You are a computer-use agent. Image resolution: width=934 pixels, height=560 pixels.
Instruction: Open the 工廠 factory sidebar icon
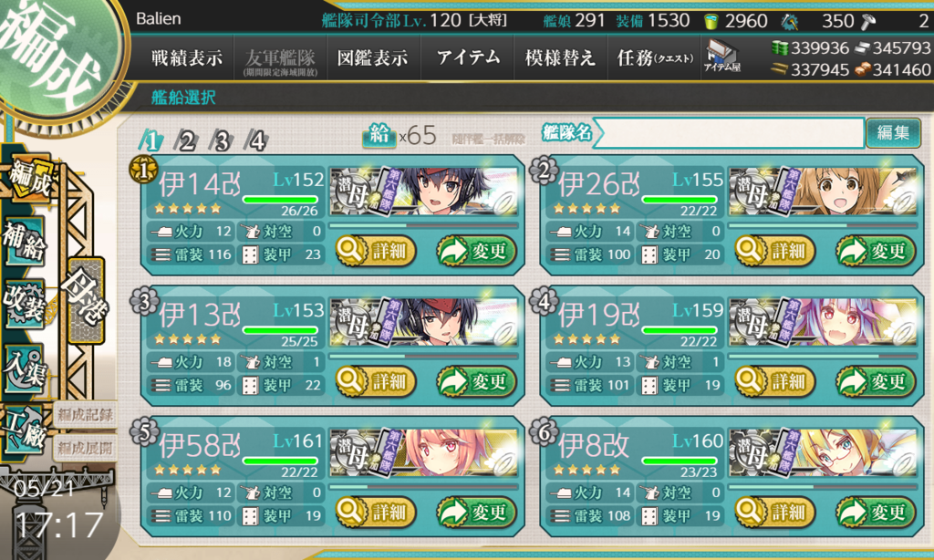point(25,430)
